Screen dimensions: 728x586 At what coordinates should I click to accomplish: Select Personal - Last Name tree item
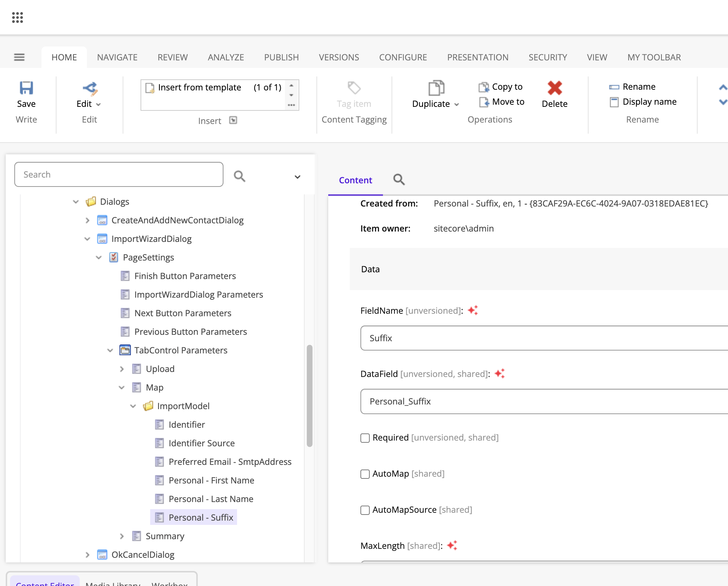(211, 499)
